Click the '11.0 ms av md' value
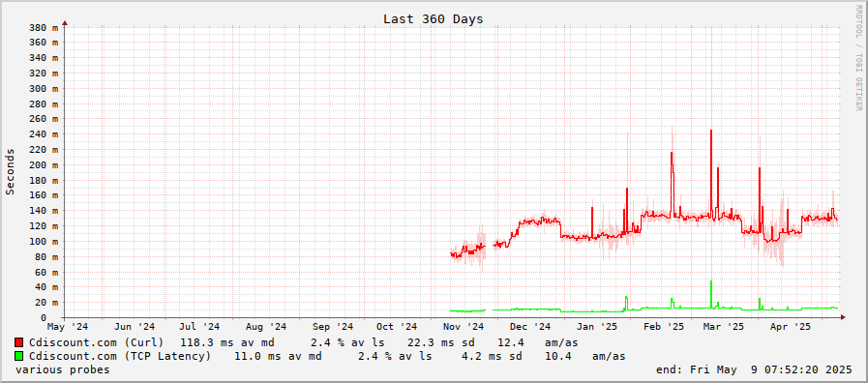 [x=278, y=356]
